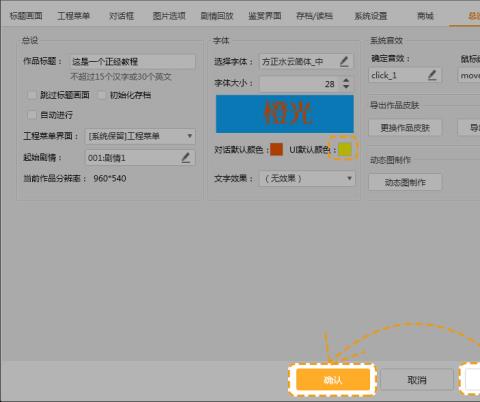Open the 工程菜单界面 dropdown
The image size is (480, 402).
coord(140,136)
